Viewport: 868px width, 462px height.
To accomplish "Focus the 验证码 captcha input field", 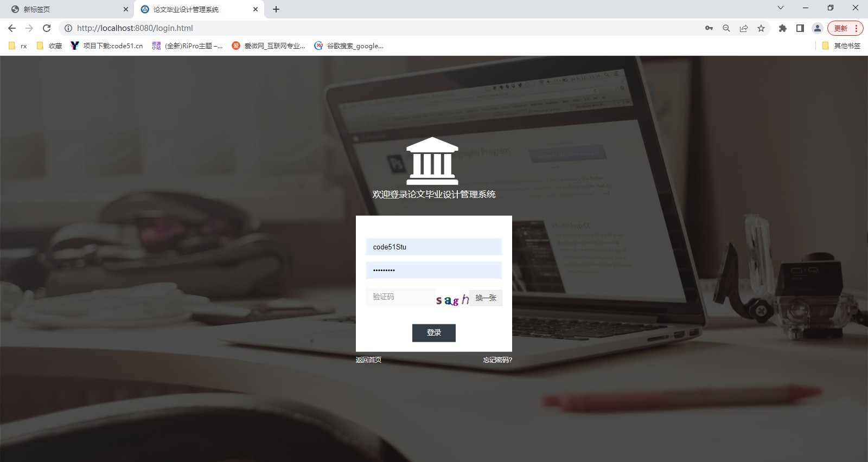I will [400, 297].
